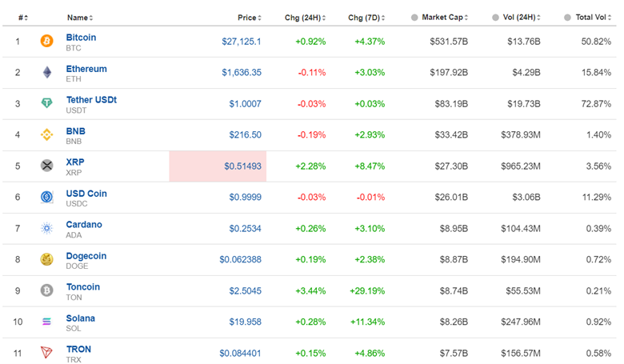Click the USD Coin logo icon
The width and height of the screenshot is (624, 364).
(x=47, y=197)
